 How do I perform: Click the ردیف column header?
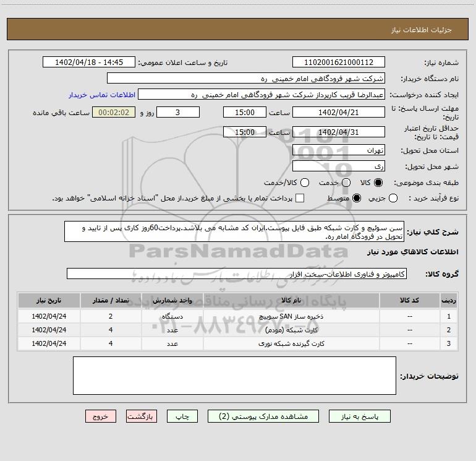point(448,300)
